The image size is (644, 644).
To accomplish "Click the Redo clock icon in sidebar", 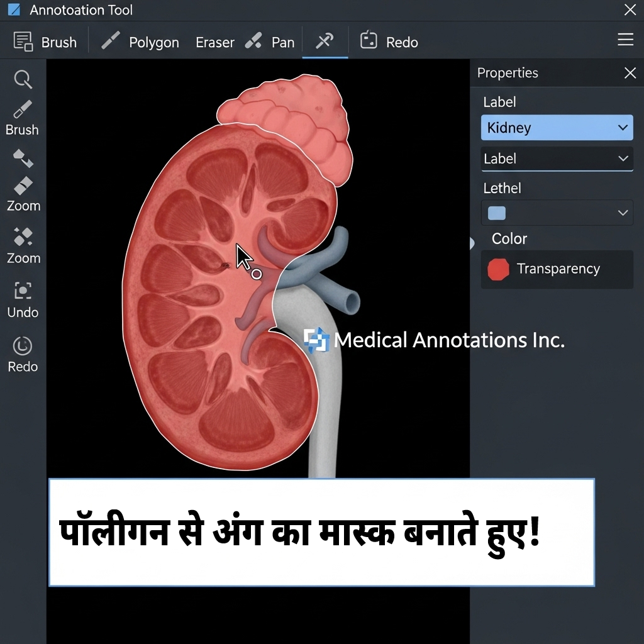I will (23, 345).
